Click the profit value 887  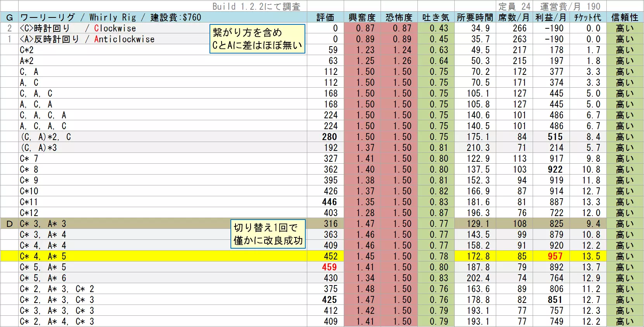click(556, 202)
